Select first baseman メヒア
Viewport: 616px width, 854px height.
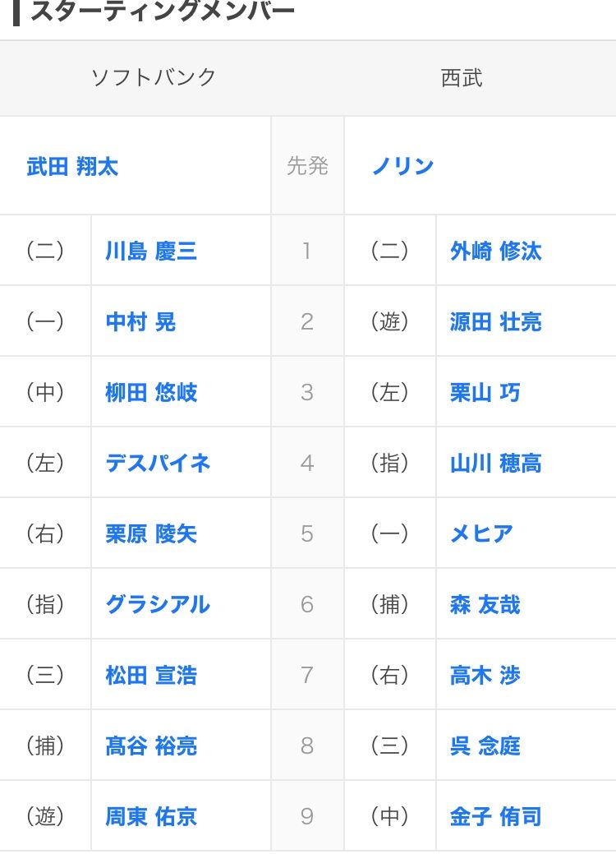point(481,533)
